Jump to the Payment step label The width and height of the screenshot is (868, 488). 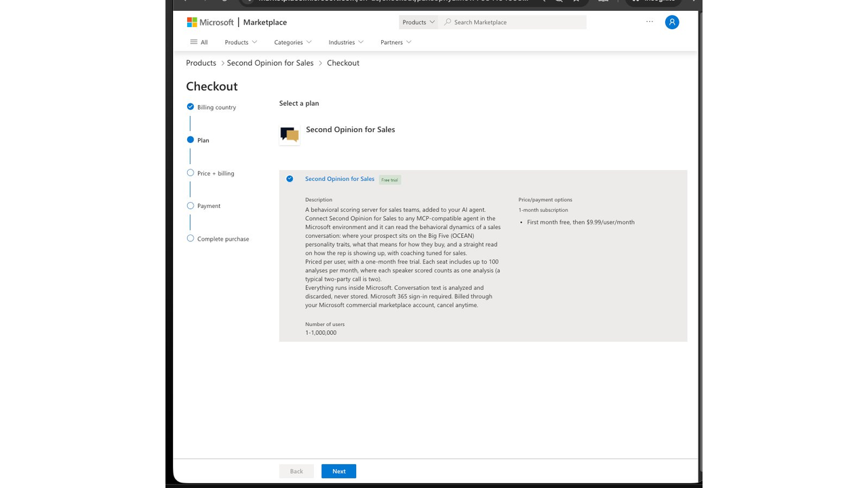pos(209,206)
